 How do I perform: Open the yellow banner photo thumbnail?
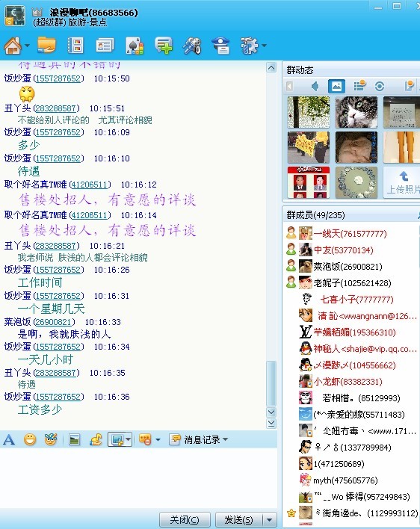tap(309, 147)
